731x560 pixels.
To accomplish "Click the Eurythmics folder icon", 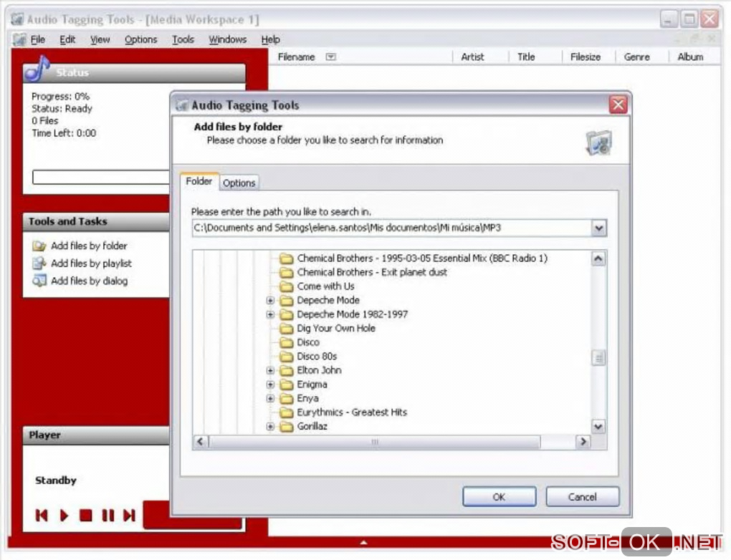I will (x=286, y=412).
